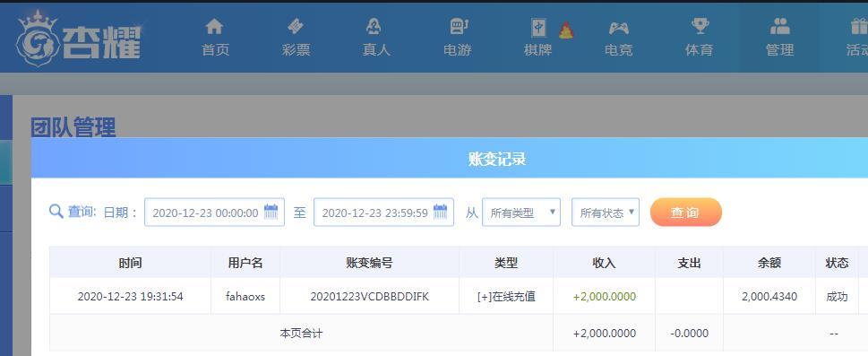The image size is (868, 356).
Task: Click the people icon above 管理
Action: point(780,26)
